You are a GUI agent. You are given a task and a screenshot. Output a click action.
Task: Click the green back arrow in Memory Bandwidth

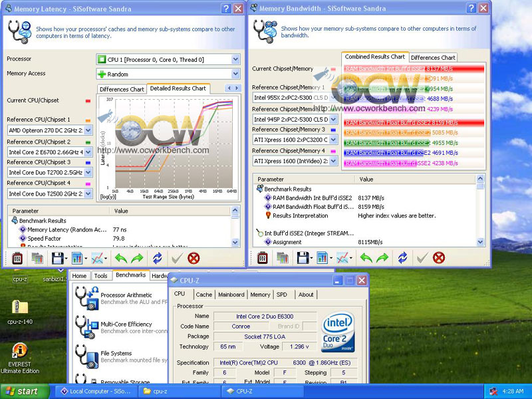(x=366, y=258)
